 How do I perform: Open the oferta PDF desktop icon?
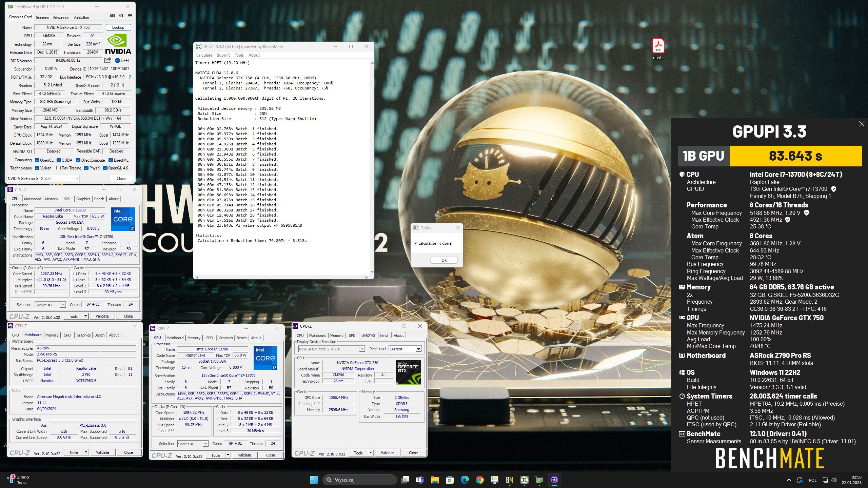(x=658, y=49)
